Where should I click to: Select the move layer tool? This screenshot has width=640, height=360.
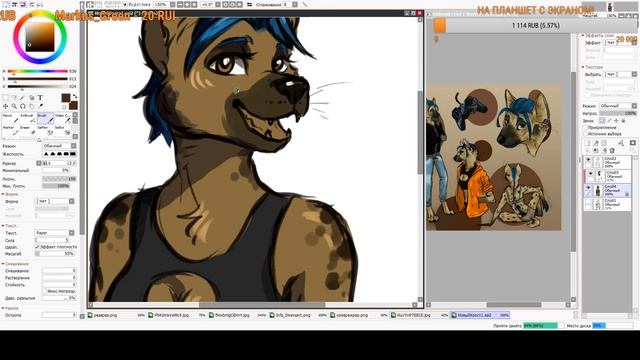pos(5,107)
